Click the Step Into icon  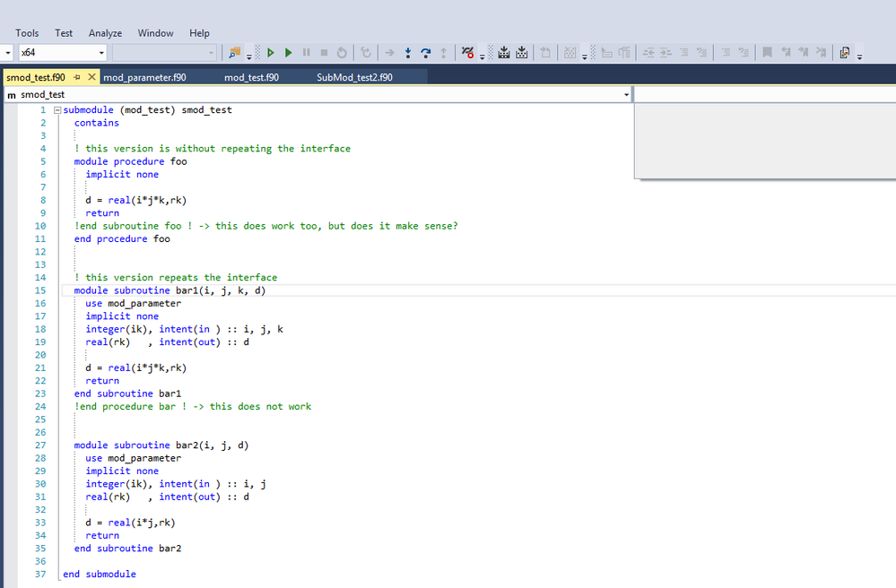pos(408,53)
